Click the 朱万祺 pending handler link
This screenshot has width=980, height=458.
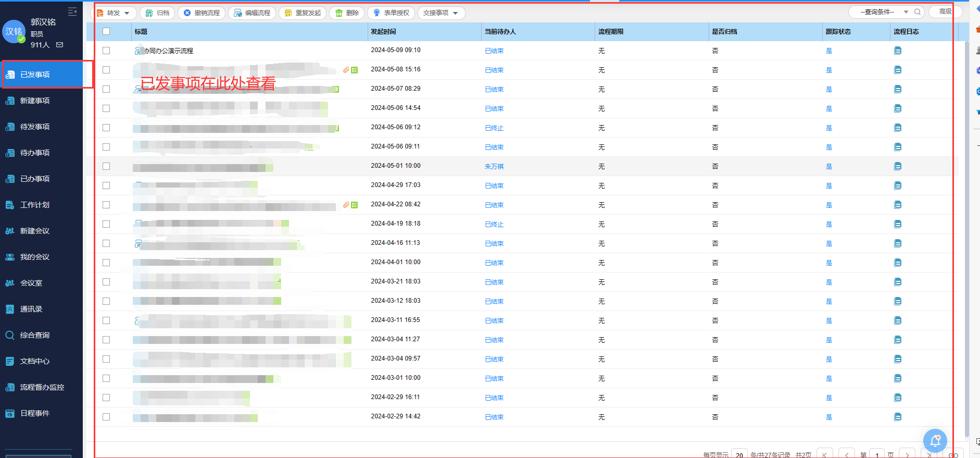[x=494, y=167]
